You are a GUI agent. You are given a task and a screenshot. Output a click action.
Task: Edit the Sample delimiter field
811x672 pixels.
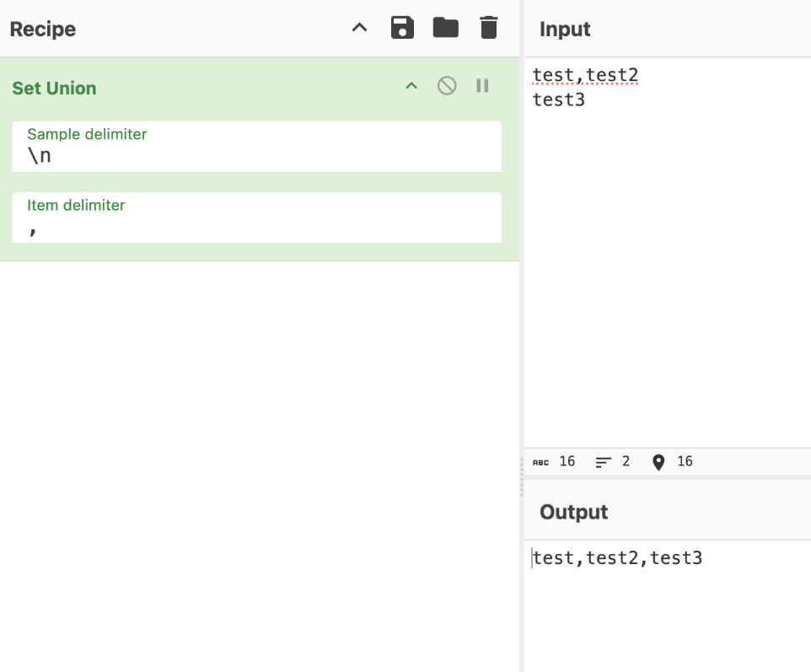256,147
